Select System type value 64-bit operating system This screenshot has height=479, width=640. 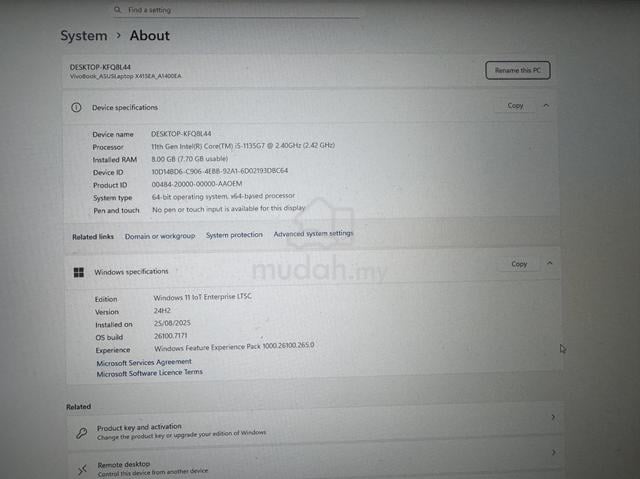(223, 196)
